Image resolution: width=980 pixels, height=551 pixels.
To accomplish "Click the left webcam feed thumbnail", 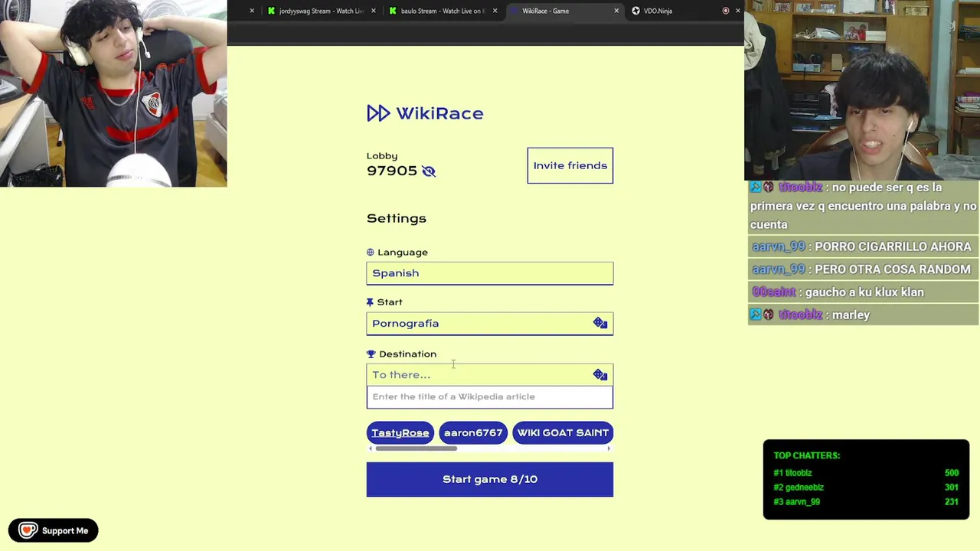I will [113, 93].
